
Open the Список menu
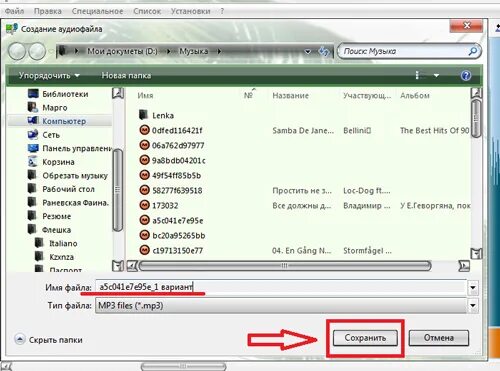(147, 11)
